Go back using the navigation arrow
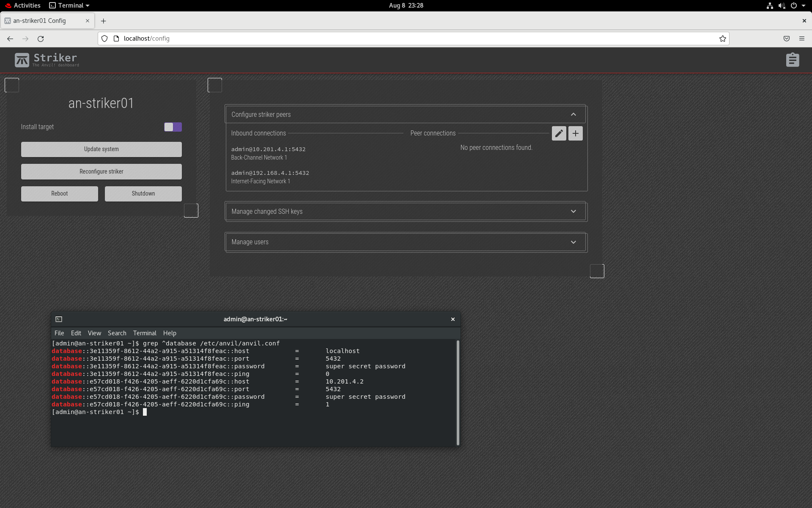 pos(10,39)
